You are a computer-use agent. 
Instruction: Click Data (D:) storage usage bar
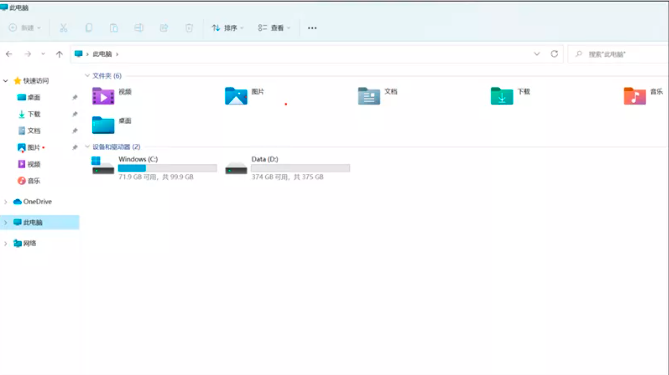300,168
